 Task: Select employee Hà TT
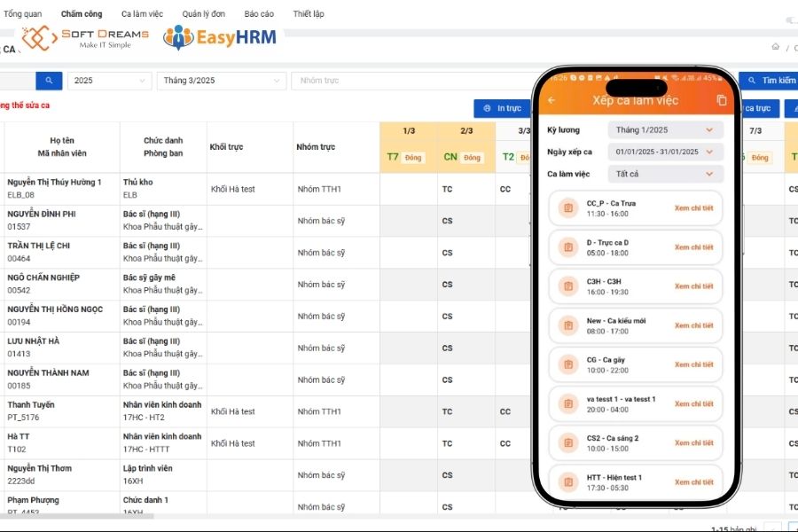pos(19,436)
